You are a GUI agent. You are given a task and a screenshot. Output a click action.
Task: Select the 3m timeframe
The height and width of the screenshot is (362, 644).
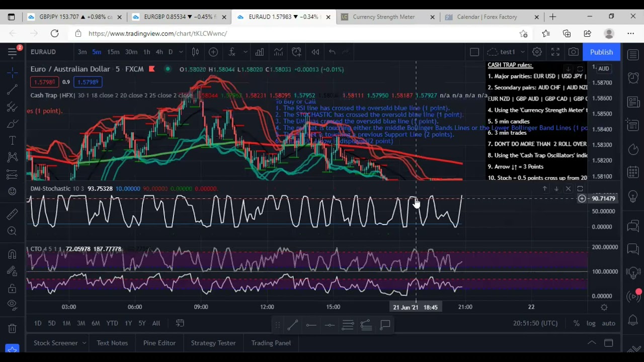(82, 52)
